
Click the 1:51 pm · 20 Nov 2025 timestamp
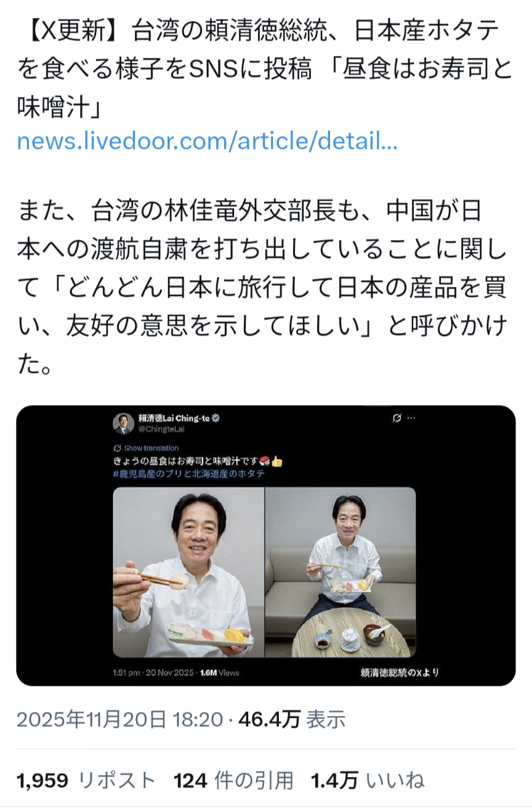tap(154, 672)
